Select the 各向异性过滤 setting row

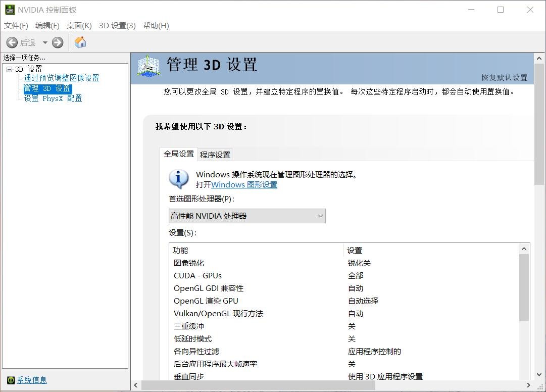[x=343, y=351]
